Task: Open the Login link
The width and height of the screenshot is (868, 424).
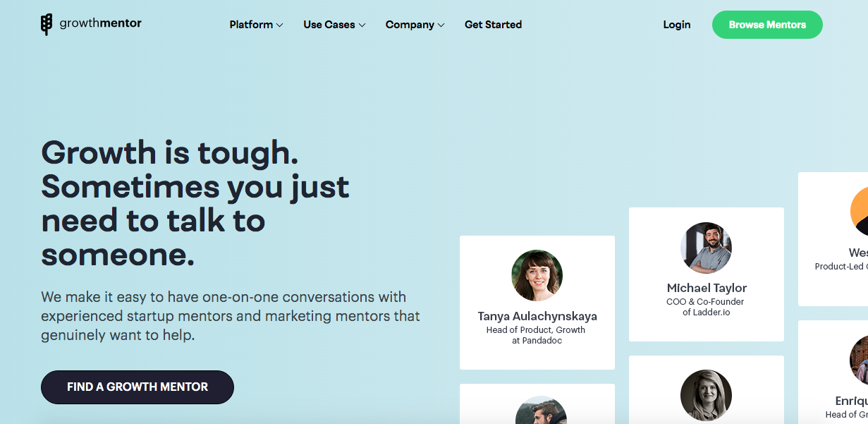Action: [676, 25]
